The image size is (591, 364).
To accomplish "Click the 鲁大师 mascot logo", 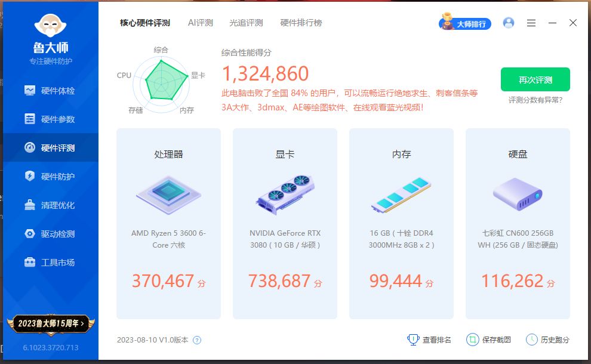I will click(51, 25).
